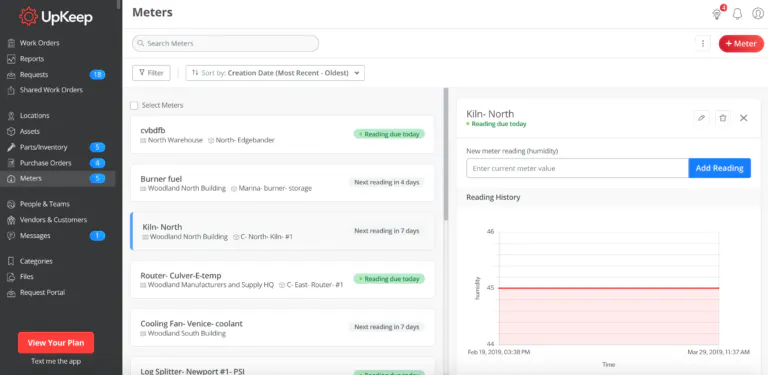Click the Vendors & Customers icon
The height and width of the screenshot is (375, 768).
pyautogui.click(x=12, y=220)
